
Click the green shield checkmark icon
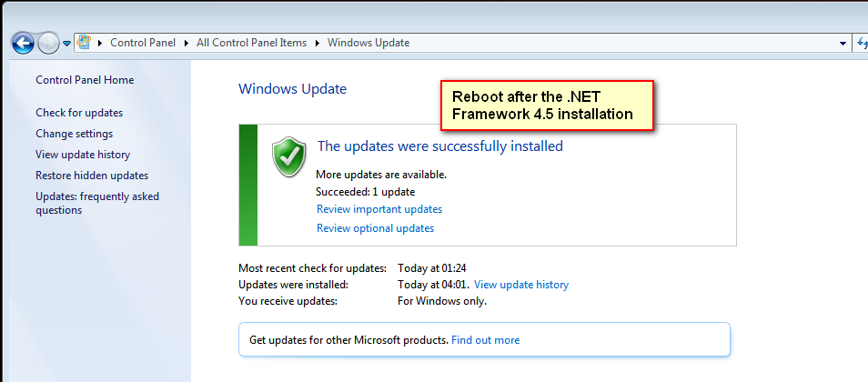pos(289,156)
